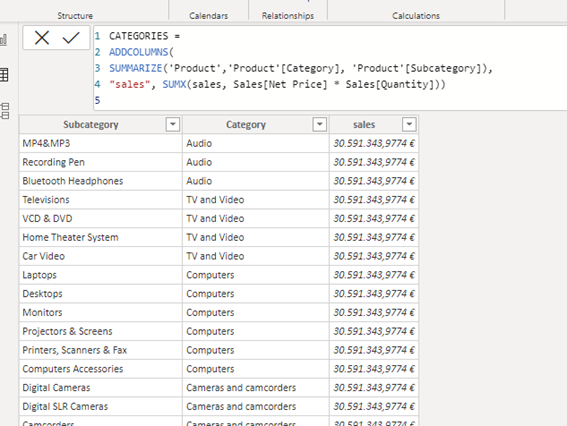Click the ADDCOLUMNS function in formula
Viewport: 567px width, 426px height.
[x=139, y=52]
